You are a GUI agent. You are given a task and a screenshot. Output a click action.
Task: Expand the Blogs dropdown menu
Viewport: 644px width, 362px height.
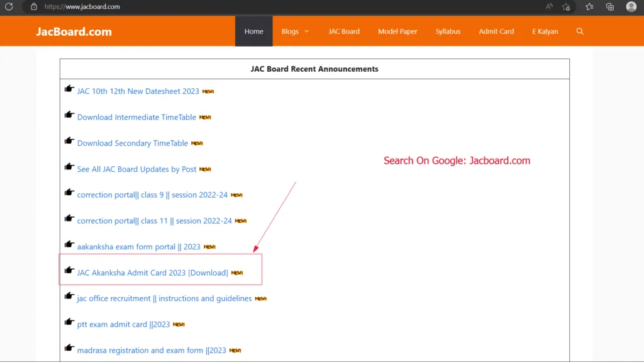tap(295, 31)
